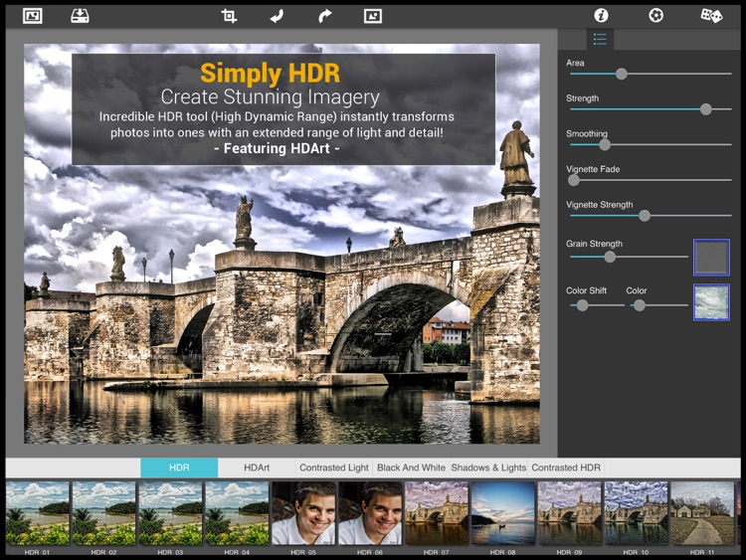The image size is (746, 560).
Task: Open the sliders list panel icon
Action: coord(600,39)
